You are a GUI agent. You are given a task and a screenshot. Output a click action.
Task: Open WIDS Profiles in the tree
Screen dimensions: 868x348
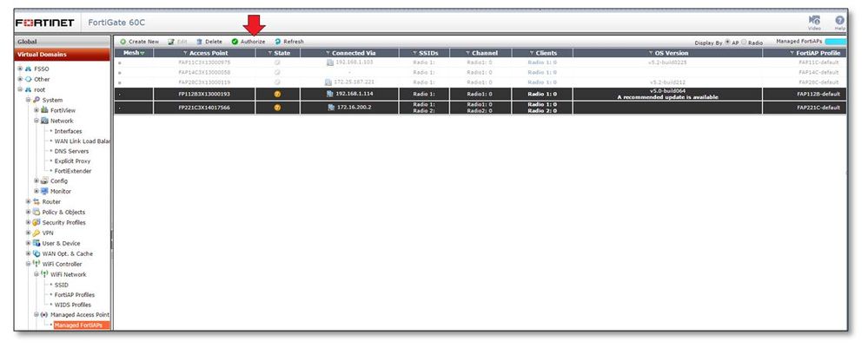72,305
